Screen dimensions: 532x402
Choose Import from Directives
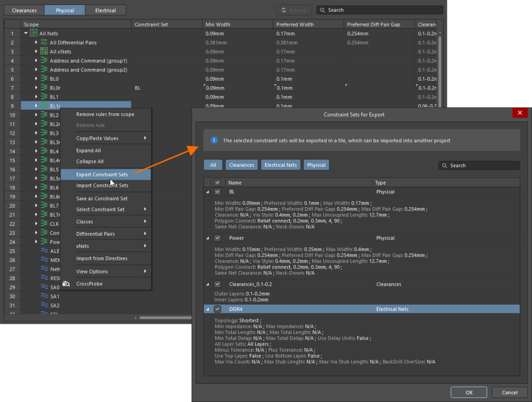[x=106, y=258]
